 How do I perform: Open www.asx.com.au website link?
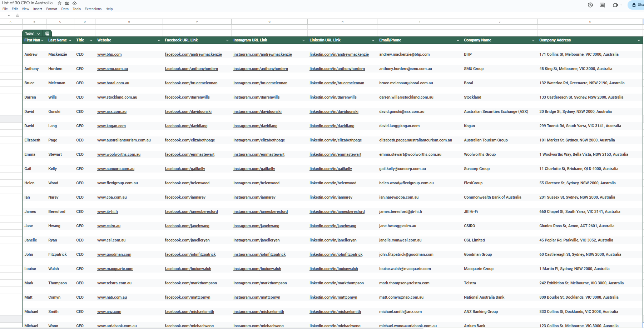pyautogui.click(x=112, y=112)
